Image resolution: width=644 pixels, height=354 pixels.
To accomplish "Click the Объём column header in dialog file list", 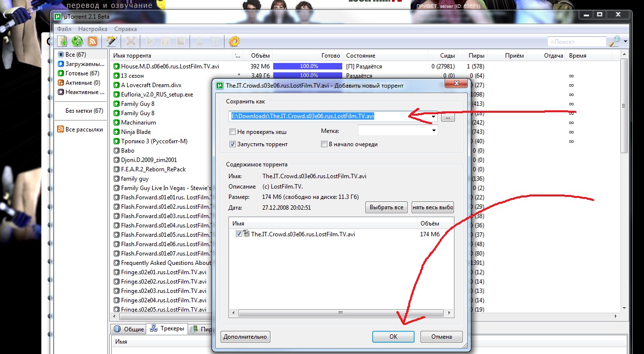I will [435, 224].
